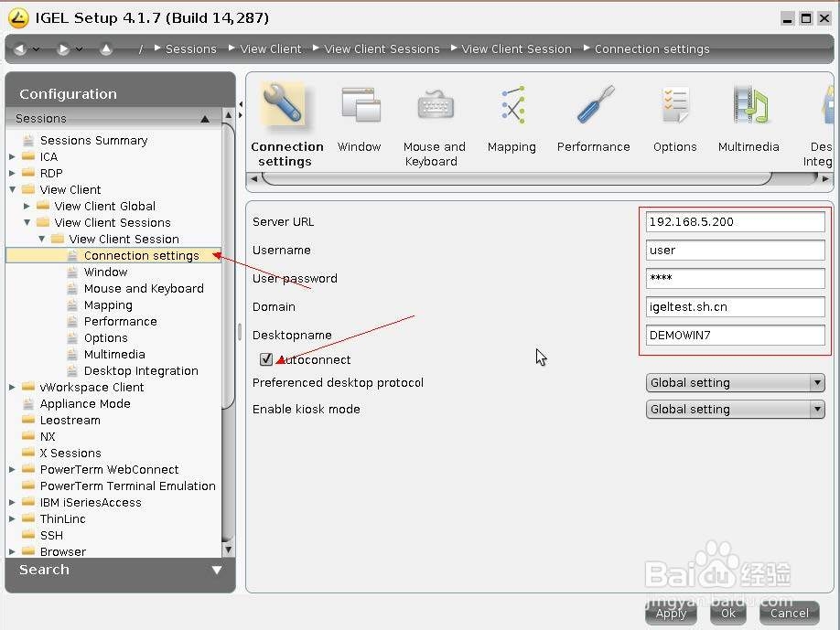
Task: Toggle the Autoconnect checkbox
Action: [x=265, y=359]
